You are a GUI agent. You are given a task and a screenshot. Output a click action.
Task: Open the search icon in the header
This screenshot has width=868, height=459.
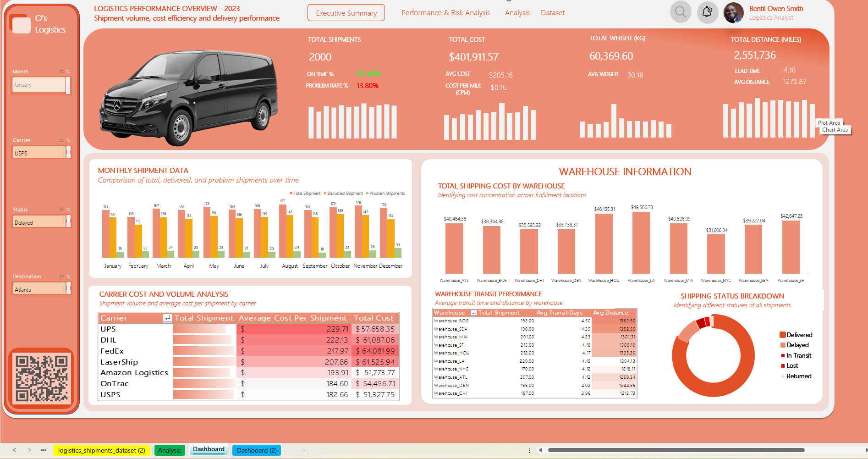tap(680, 12)
